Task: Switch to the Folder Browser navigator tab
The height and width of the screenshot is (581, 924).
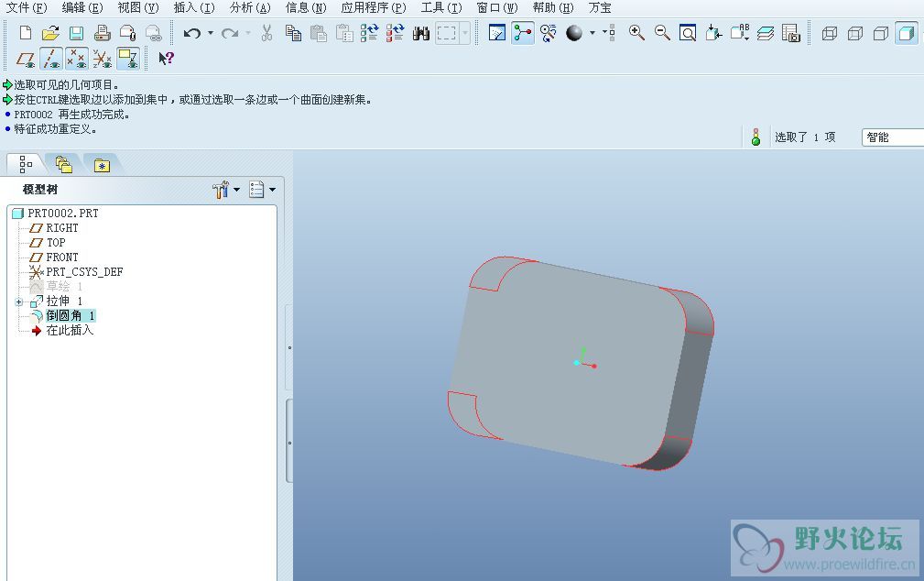Action: point(63,165)
